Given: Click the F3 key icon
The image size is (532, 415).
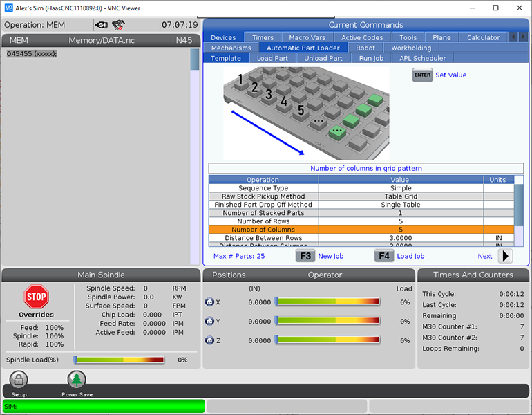Looking at the screenshot, I should click(305, 256).
